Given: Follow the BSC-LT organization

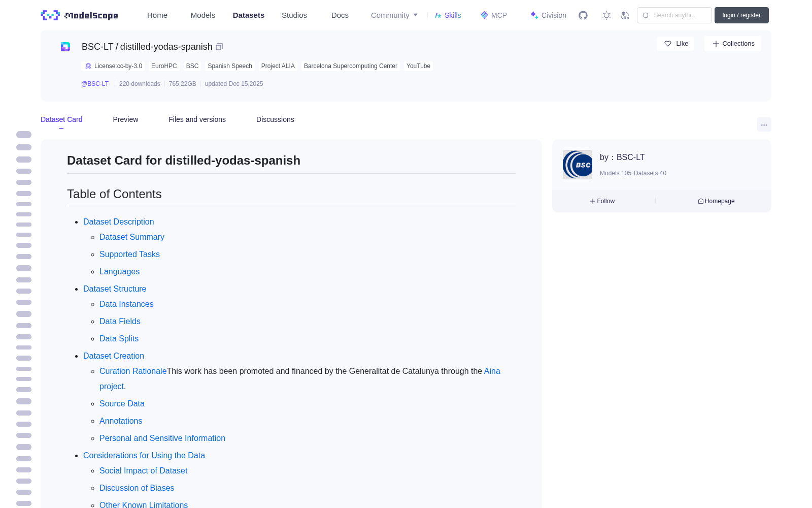Looking at the screenshot, I should tap(602, 201).
